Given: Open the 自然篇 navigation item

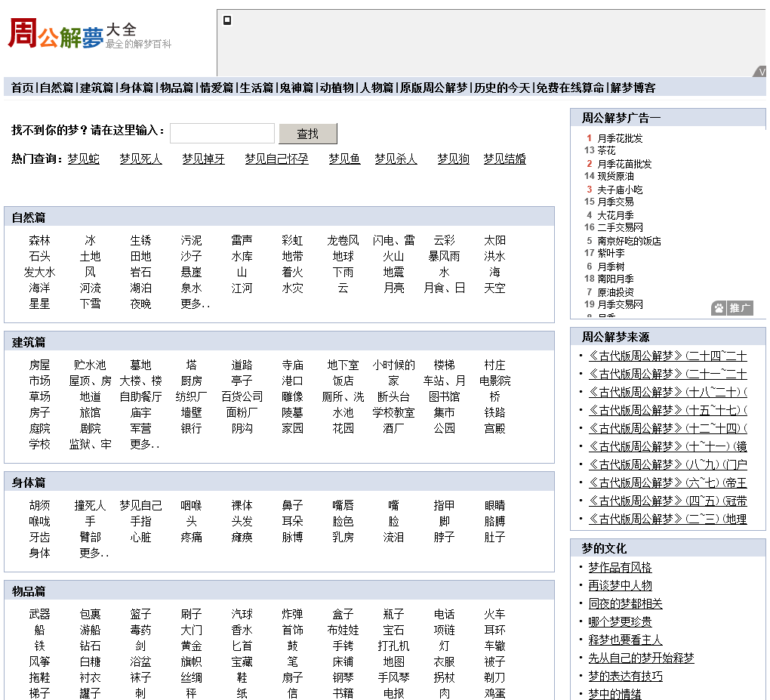Looking at the screenshot, I should coord(57,88).
